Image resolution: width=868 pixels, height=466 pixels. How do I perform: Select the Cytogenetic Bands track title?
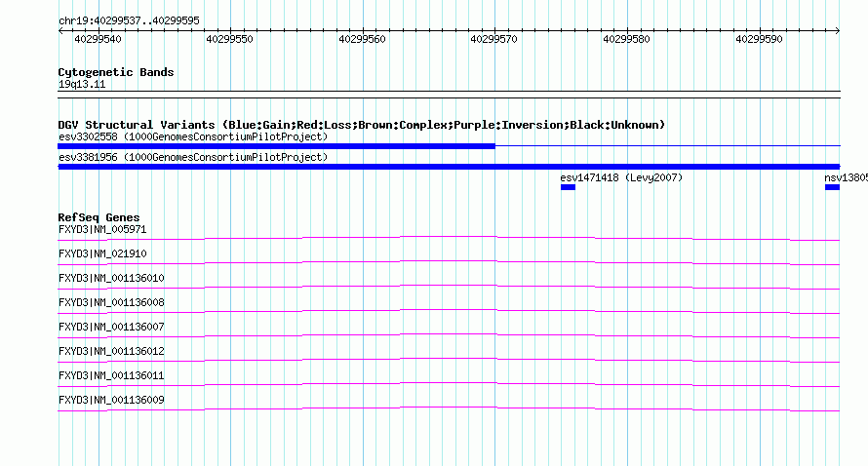[x=116, y=72]
